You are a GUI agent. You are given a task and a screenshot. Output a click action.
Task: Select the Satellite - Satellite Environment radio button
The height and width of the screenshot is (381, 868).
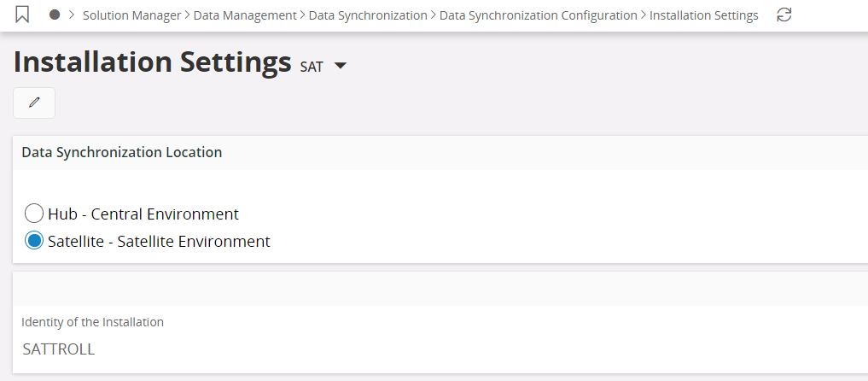(34, 241)
